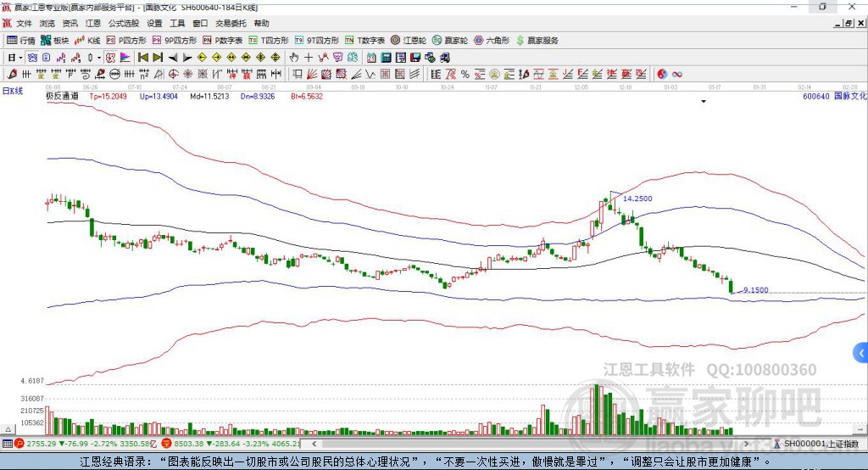This screenshot has height=470, width=868.
Task: Expand volume panel up-arrow button
Action: point(8,429)
